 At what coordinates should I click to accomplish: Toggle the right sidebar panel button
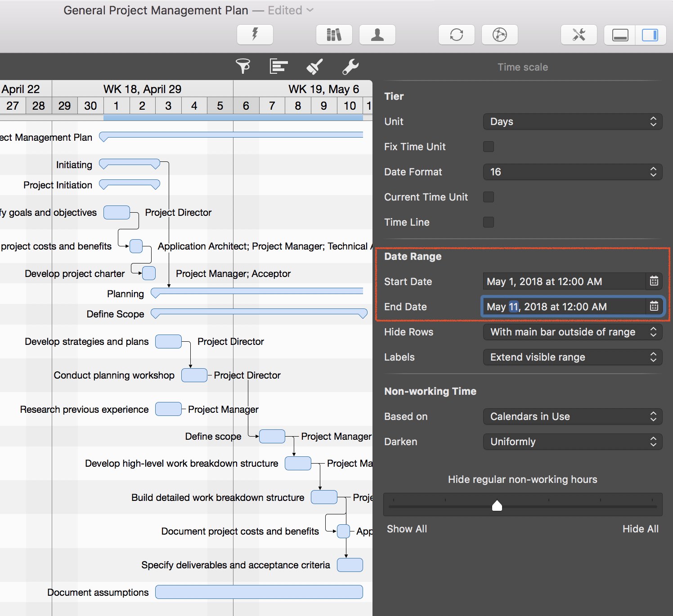tap(650, 35)
